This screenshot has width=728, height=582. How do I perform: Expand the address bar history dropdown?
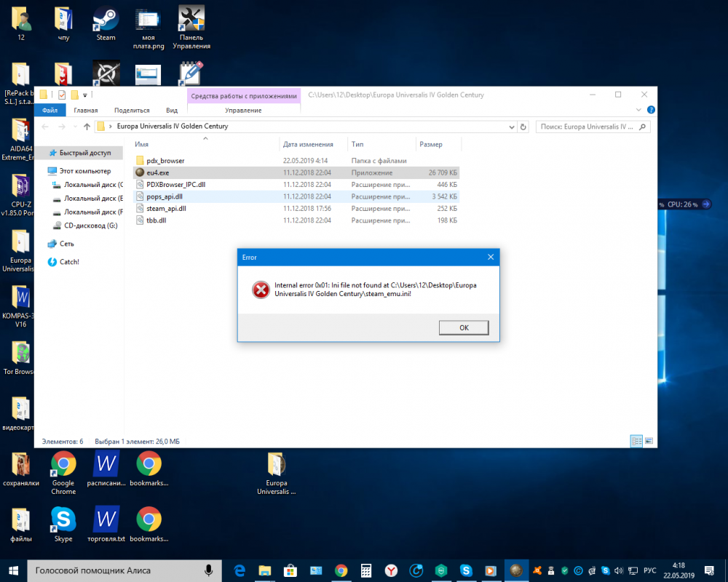(510, 127)
